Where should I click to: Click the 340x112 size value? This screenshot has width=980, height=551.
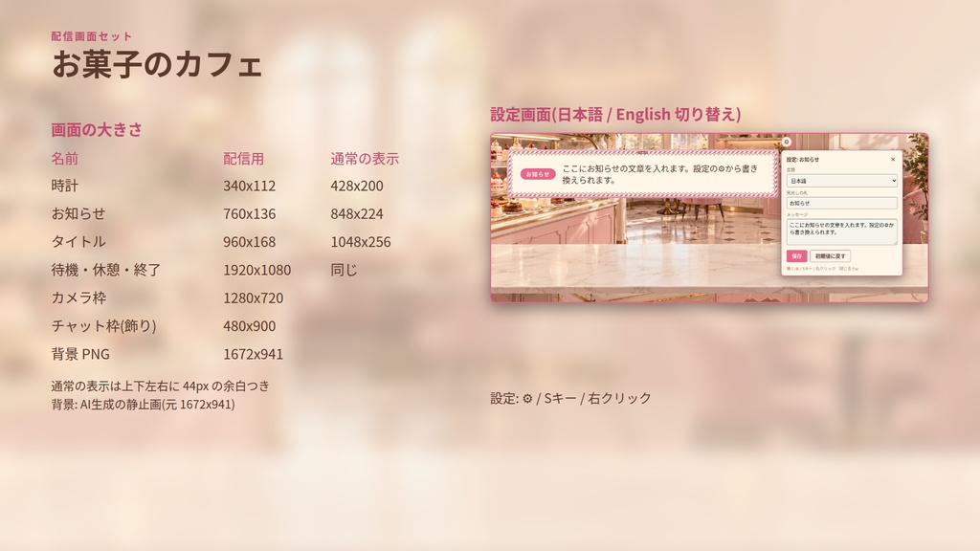250,186
